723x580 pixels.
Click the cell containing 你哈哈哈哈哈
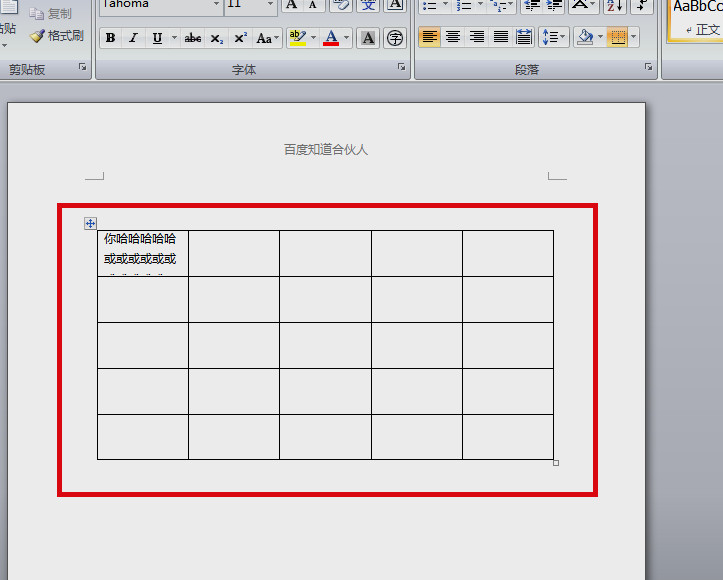click(x=143, y=253)
